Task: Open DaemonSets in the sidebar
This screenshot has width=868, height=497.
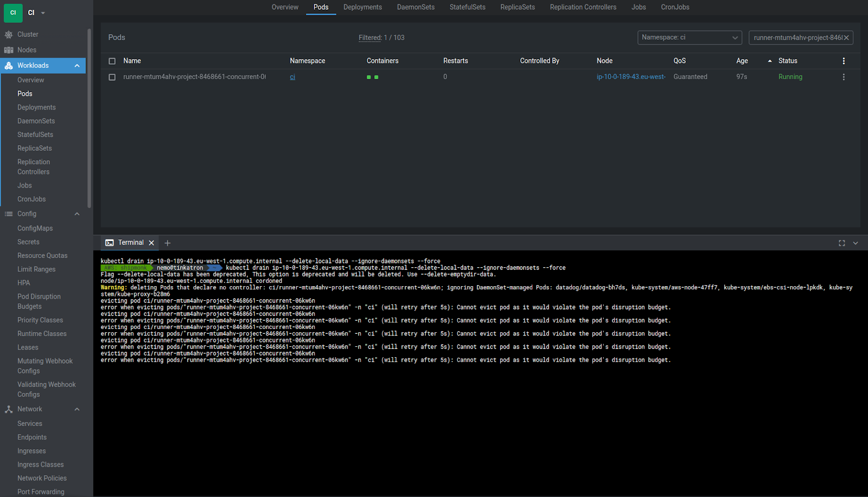Action: 36,121
